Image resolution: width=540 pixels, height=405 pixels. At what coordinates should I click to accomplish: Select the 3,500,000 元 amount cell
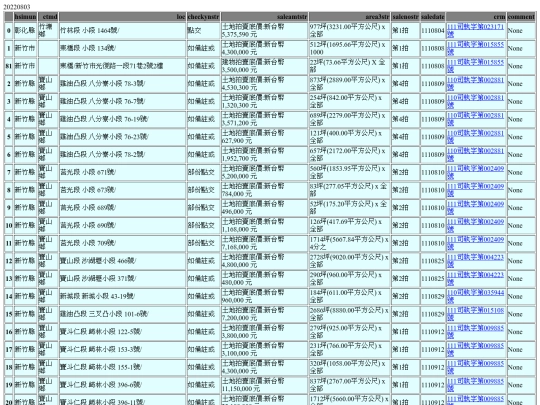(x=264, y=66)
